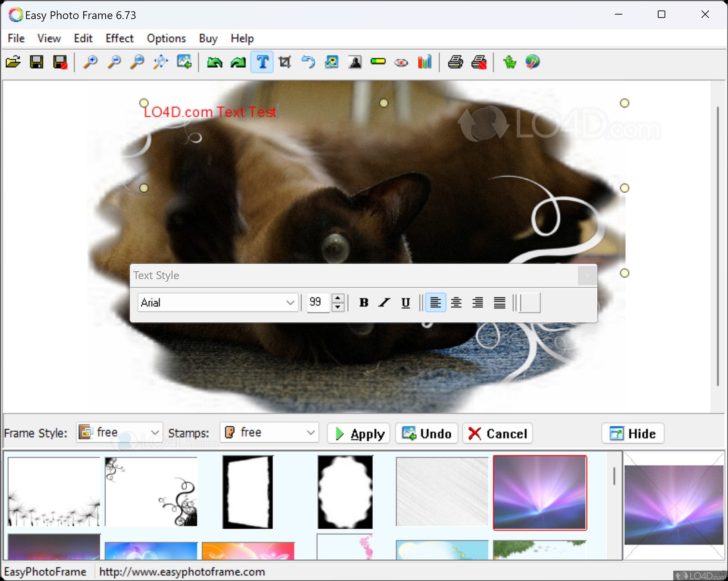Select the wavy oval mask frame thumbnail
The width and height of the screenshot is (728, 581).
pyautogui.click(x=345, y=491)
